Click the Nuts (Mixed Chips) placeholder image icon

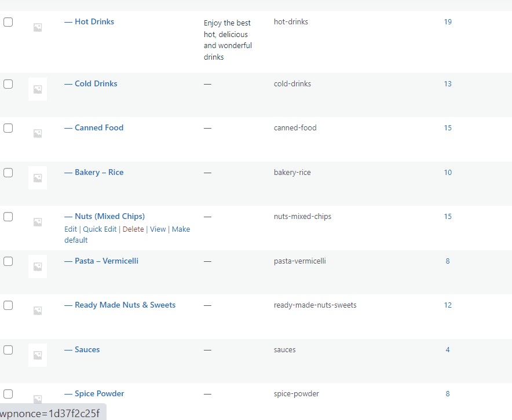pyautogui.click(x=38, y=222)
